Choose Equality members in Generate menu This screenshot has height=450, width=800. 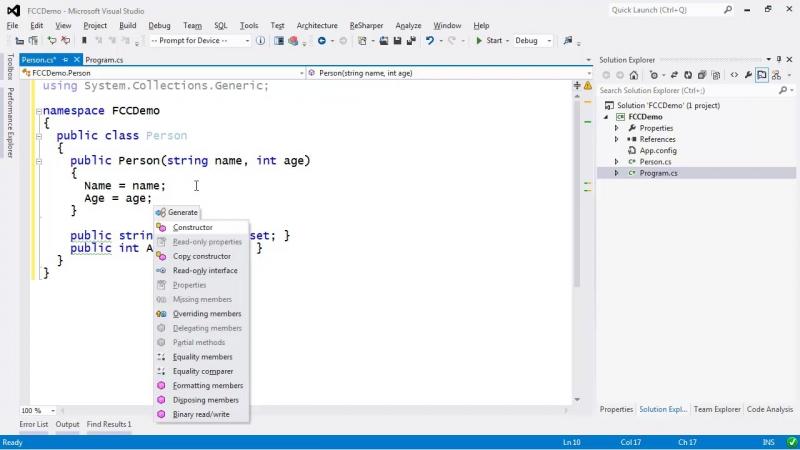[x=202, y=357]
